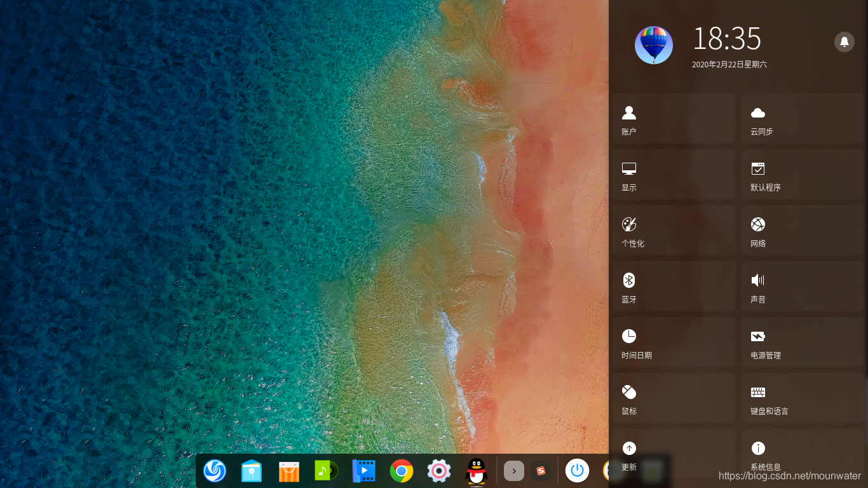868x488 pixels.
Task: Open the 更新 (Update) settings tile
Action: tap(674, 454)
